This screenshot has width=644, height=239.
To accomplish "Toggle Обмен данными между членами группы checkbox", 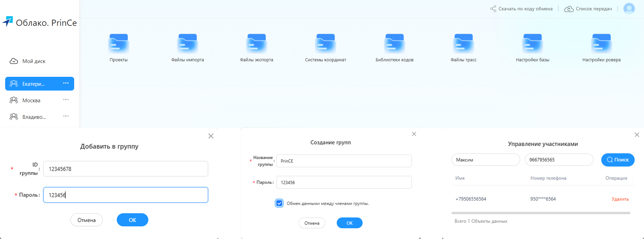I will click(x=279, y=203).
